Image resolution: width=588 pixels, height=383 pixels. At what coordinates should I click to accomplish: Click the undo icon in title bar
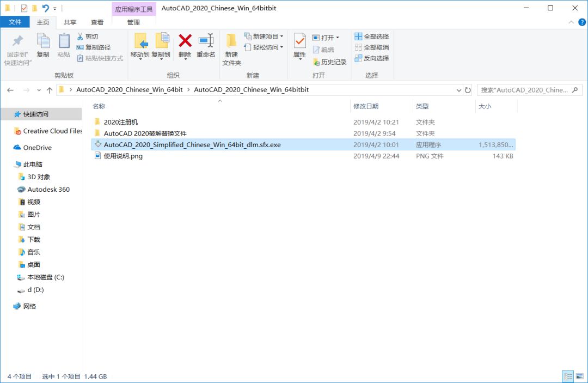[x=45, y=8]
